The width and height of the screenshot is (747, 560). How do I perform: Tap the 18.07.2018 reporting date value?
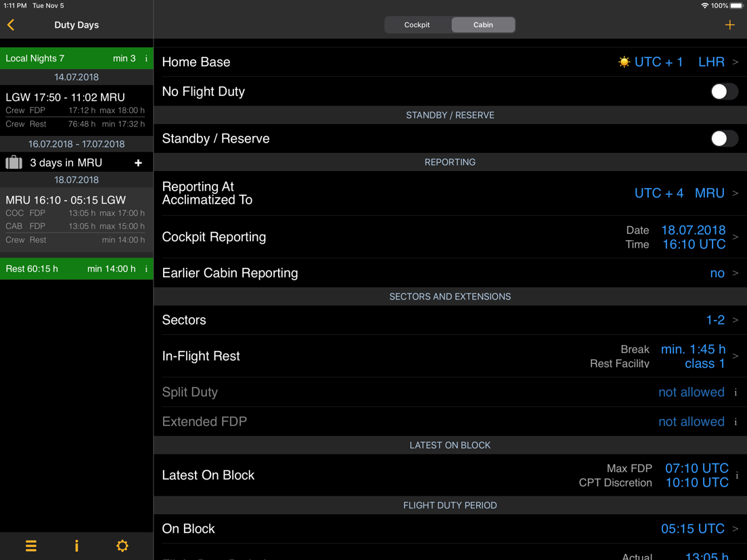tap(693, 231)
